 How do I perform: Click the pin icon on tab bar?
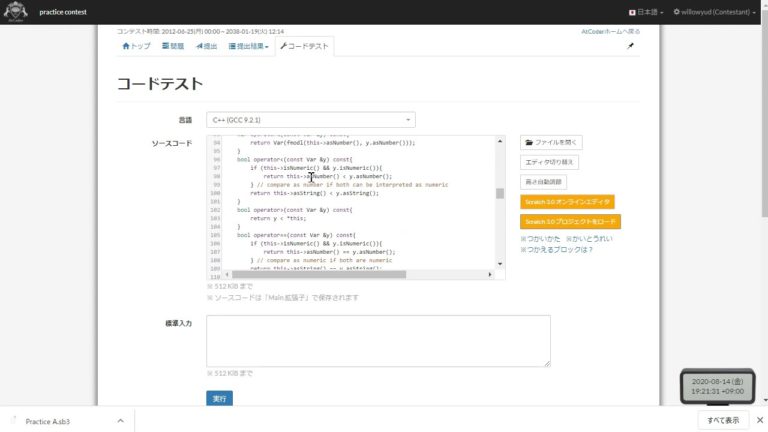pyautogui.click(x=630, y=46)
